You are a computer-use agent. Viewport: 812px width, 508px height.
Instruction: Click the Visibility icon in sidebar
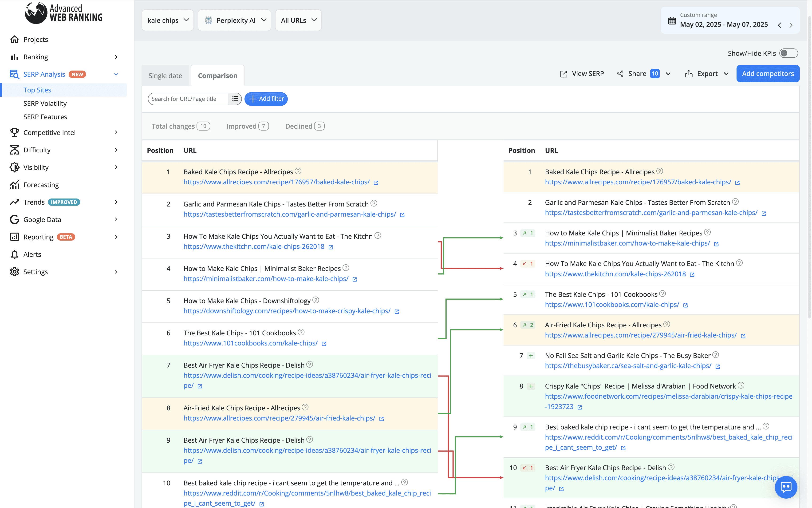click(14, 167)
